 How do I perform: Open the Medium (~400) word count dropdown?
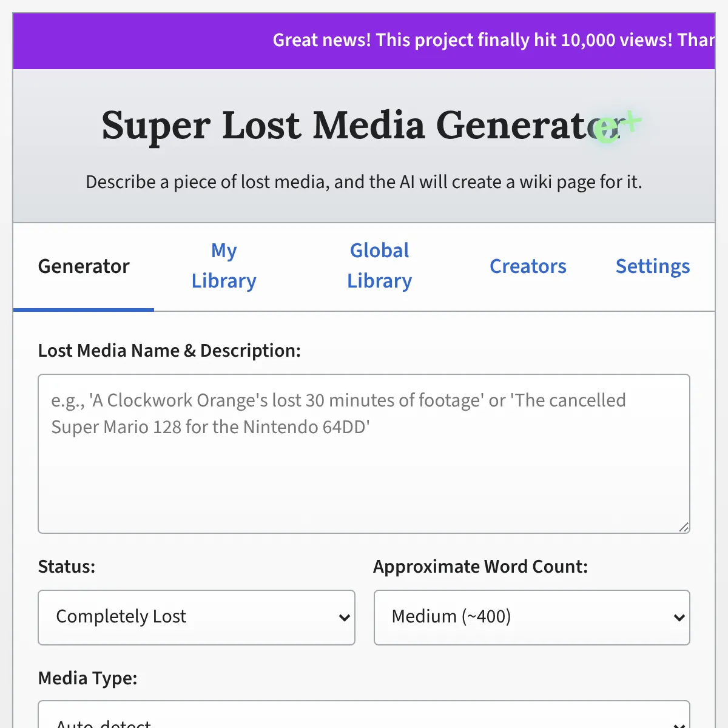pos(531,617)
